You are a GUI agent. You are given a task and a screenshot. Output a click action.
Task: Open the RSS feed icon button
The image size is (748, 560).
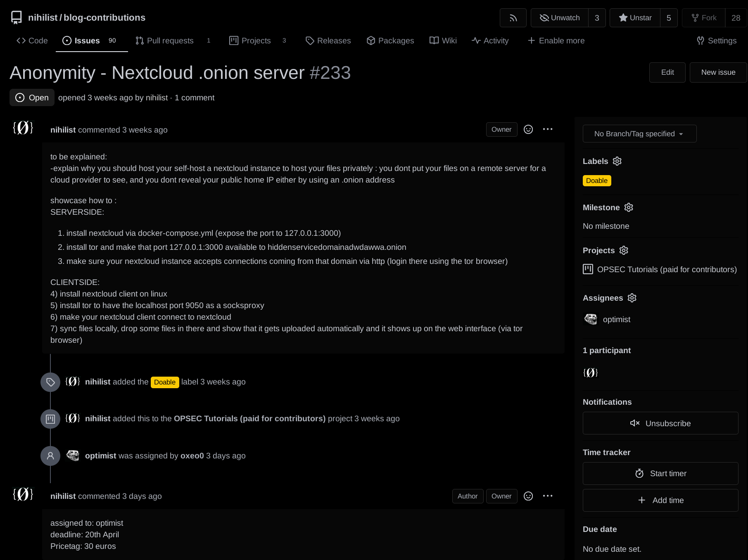(513, 18)
